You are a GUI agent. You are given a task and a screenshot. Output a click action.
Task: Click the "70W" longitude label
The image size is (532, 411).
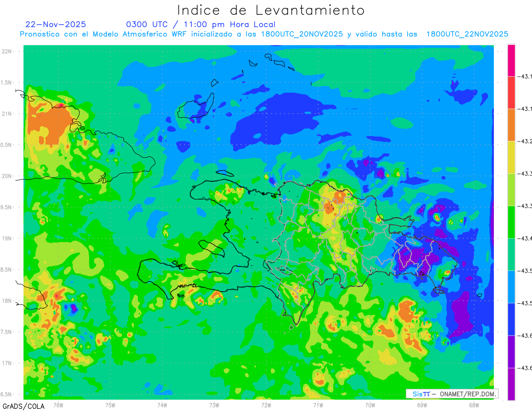(370, 405)
